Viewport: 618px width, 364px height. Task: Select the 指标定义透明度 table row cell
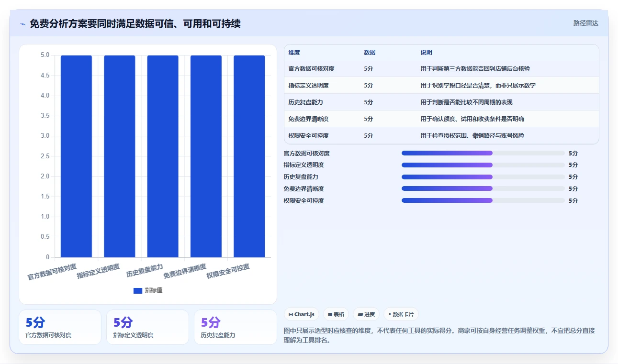pos(309,86)
